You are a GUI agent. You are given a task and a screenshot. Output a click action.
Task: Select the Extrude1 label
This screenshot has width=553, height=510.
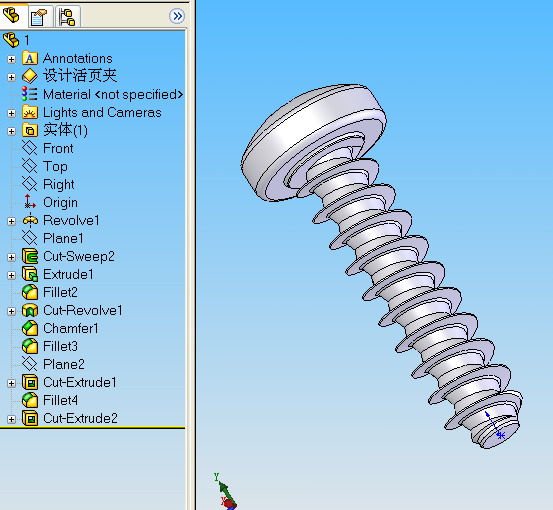click(68, 274)
